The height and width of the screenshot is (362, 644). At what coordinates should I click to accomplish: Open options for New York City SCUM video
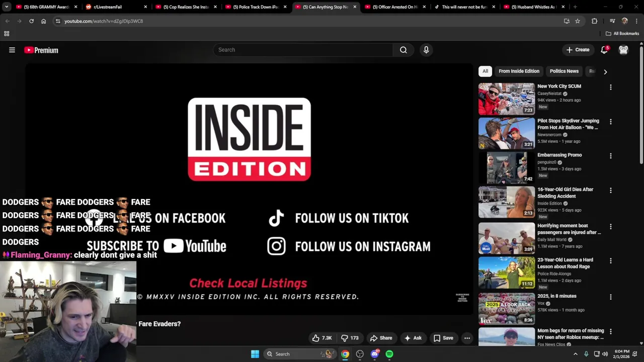(x=610, y=87)
